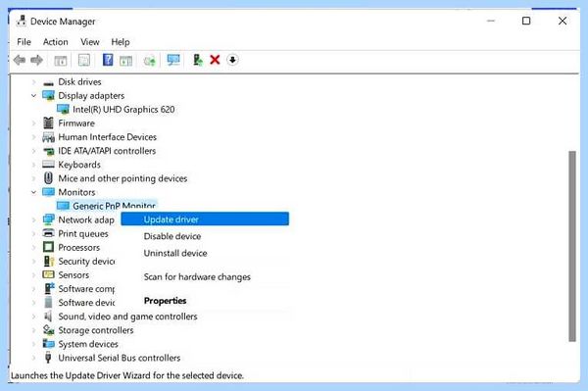
Task: Click the Print queues printer icon
Action: coord(48,233)
